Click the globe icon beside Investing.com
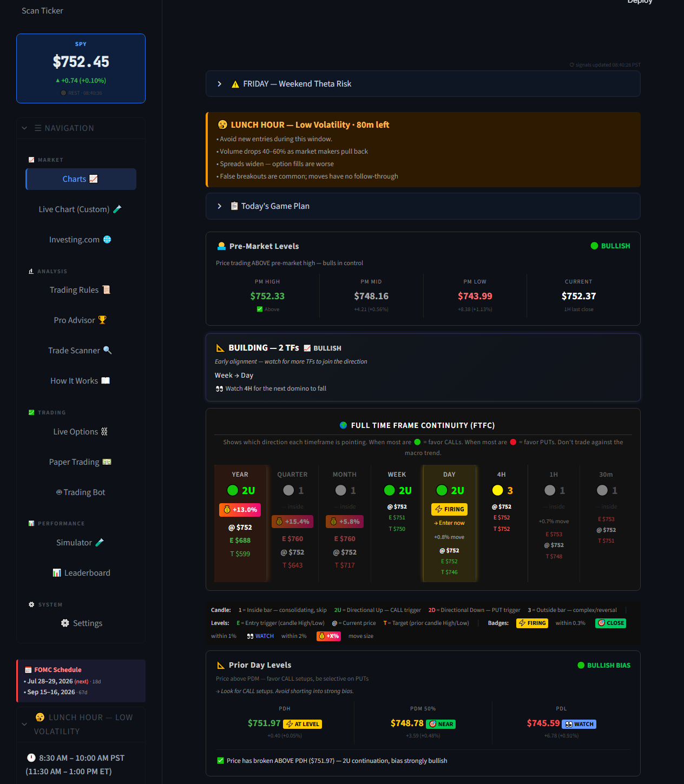The image size is (684, 784). (107, 240)
